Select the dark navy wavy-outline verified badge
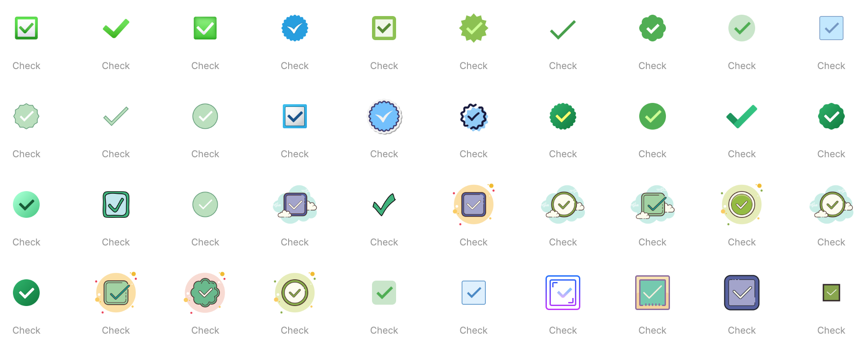The width and height of the screenshot is (868, 347). (474, 117)
